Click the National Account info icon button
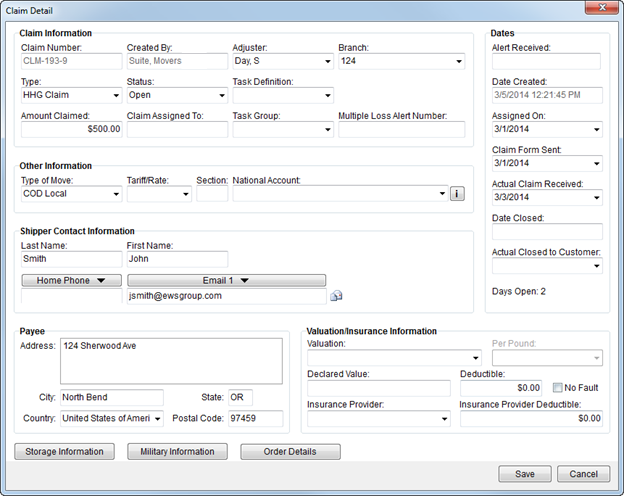The width and height of the screenshot is (624, 496). (x=457, y=194)
